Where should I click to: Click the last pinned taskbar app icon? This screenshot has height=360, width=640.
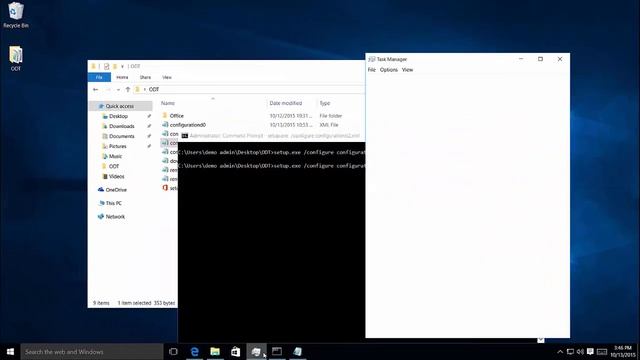[298, 351]
